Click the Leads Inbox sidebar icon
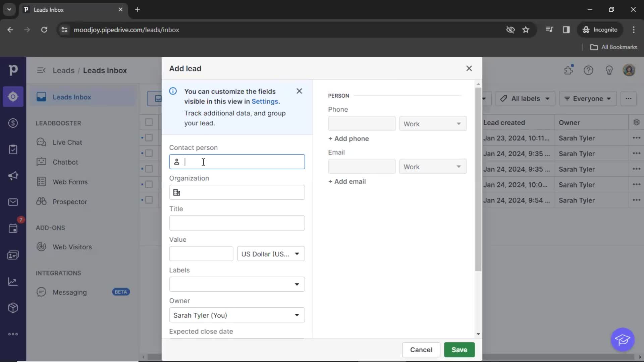The image size is (644, 362). (13, 96)
